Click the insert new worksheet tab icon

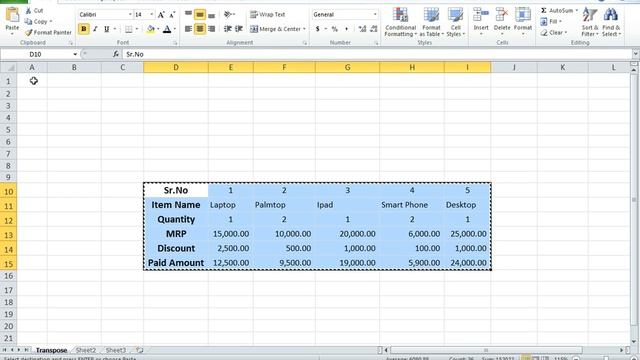(x=140, y=350)
